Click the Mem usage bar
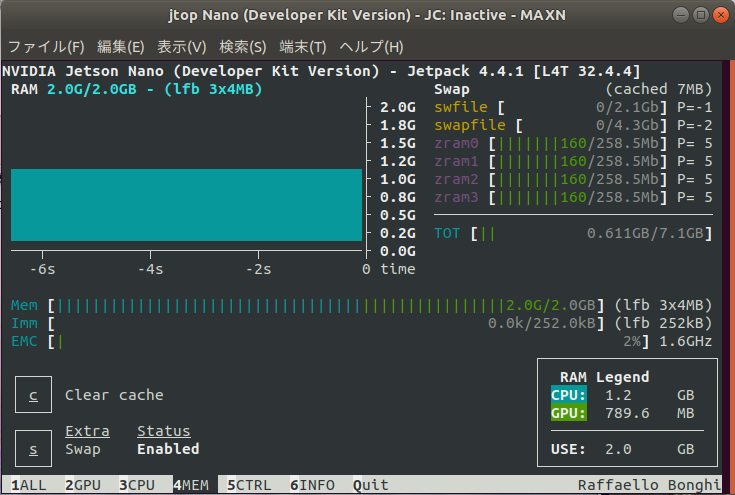Screen dimensions: 735x495 coord(326,306)
